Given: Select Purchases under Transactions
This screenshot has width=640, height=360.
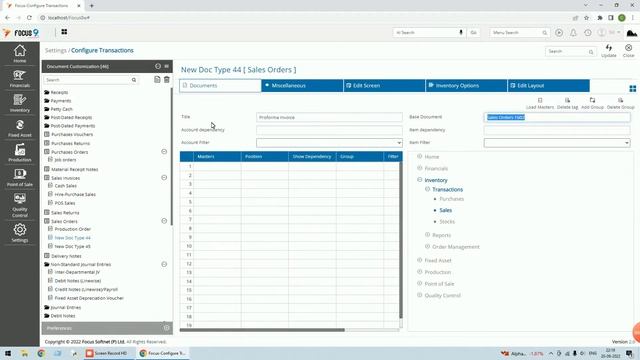Looking at the screenshot, I should tap(451, 199).
